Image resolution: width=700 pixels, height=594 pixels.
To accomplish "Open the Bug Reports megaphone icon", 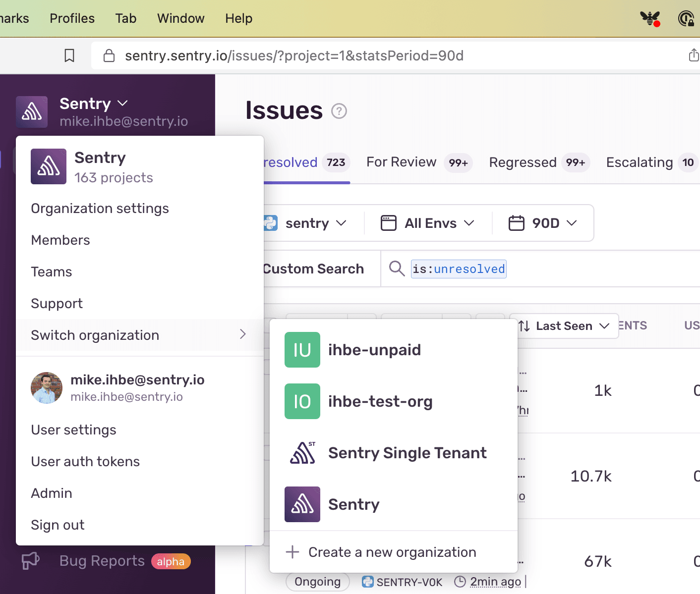I will tap(30, 560).
